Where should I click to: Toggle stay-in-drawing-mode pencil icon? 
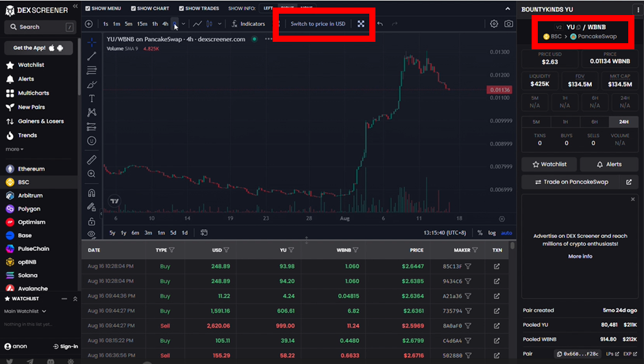click(92, 207)
